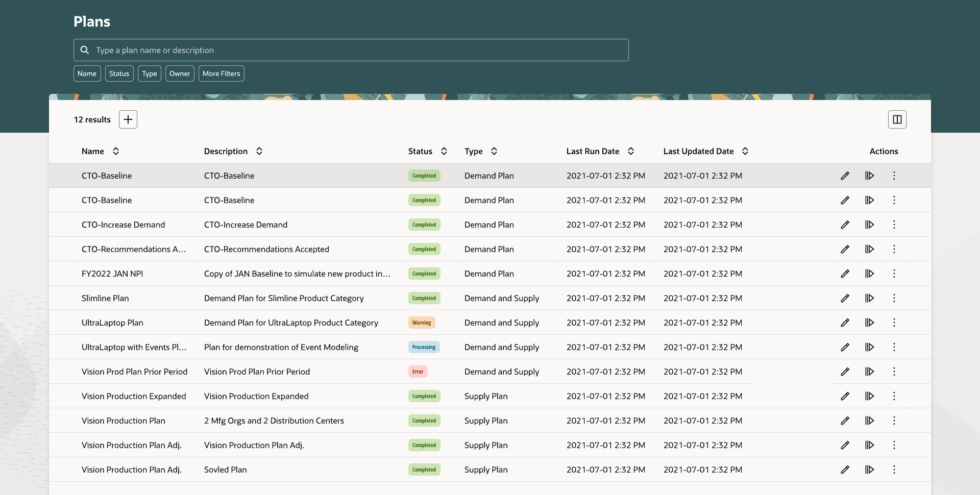Open the CTO-Increase Demand plan name
This screenshot has height=495, width=980.
click(123, 225)
